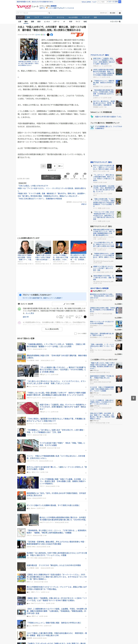Open the Chinese flag recommended article thumbnail
The image size is (138, 644).
(78, 248)
